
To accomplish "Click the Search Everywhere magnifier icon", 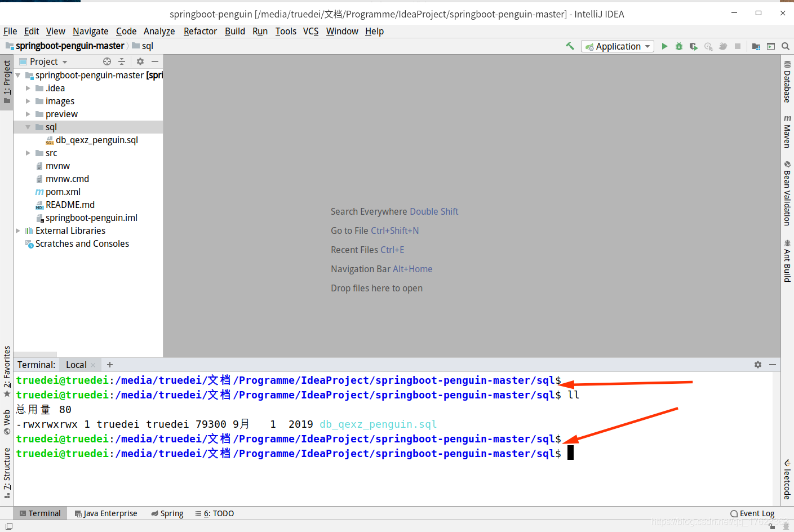I will click(786, 46).
